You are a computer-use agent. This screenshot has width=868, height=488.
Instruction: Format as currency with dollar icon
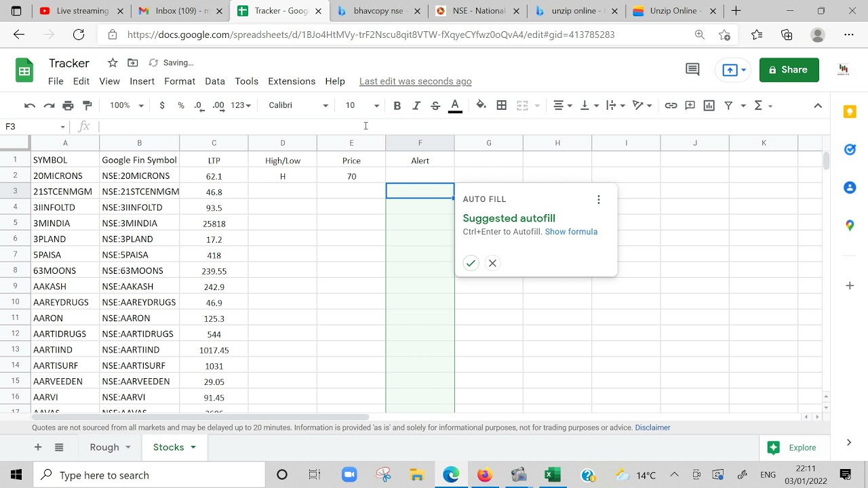tap(162, 106)
